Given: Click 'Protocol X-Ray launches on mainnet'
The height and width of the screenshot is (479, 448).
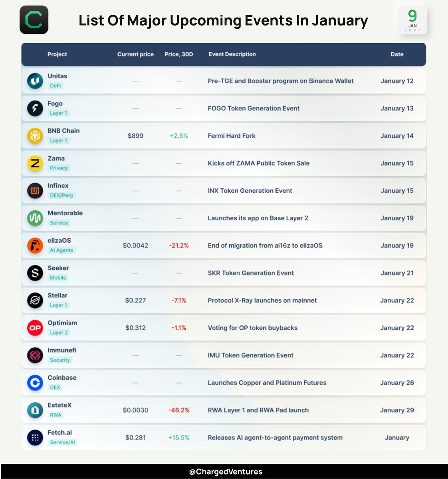Looking at the screenshot, I should coord(262,301).
